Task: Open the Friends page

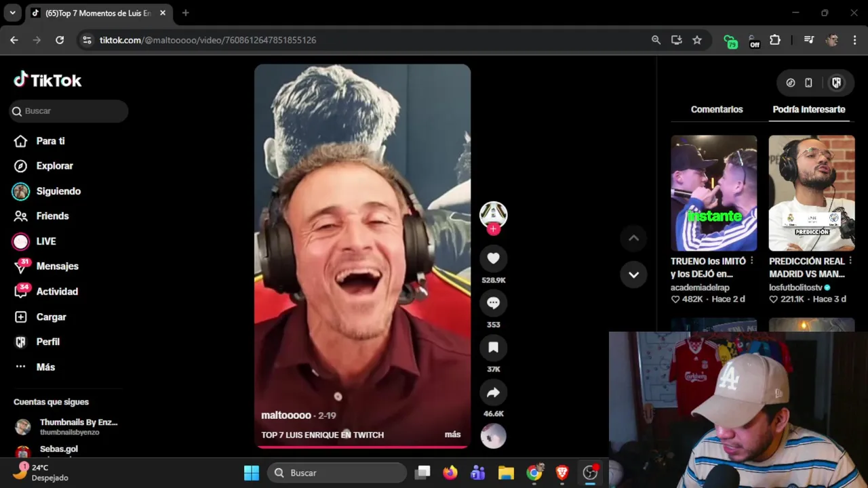Action: pos(42,216)
